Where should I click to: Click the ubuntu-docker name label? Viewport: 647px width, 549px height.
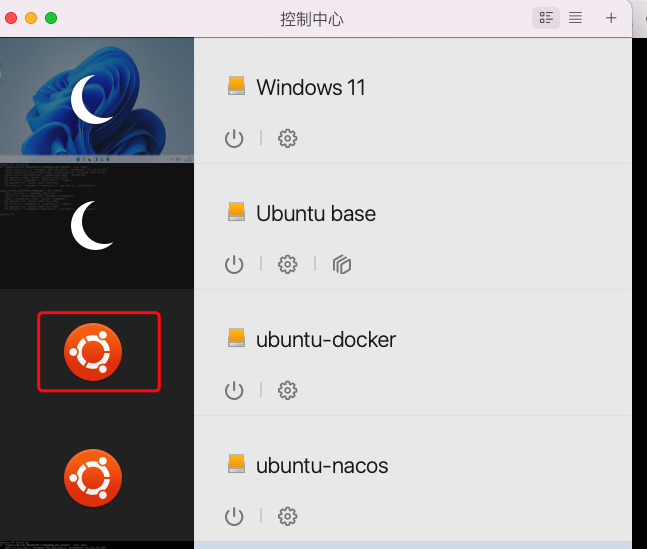tap(326, 340)
